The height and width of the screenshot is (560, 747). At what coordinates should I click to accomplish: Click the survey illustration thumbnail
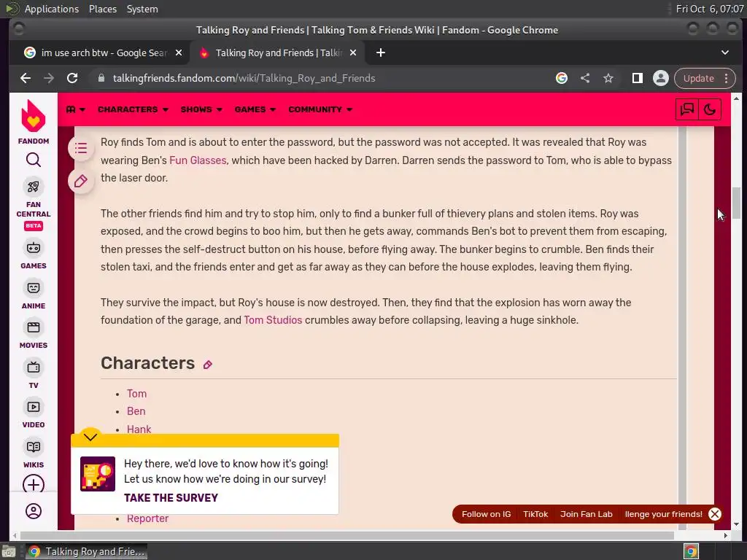98,474
